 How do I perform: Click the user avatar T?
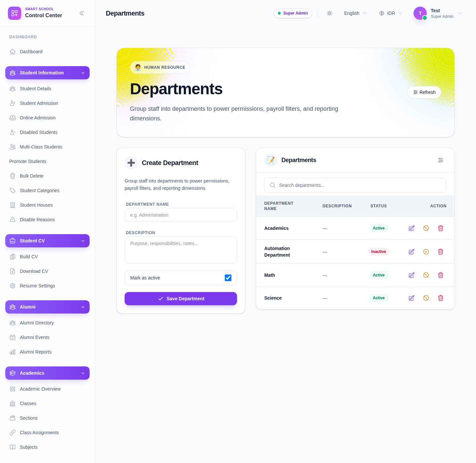click(x=420, y=13)
